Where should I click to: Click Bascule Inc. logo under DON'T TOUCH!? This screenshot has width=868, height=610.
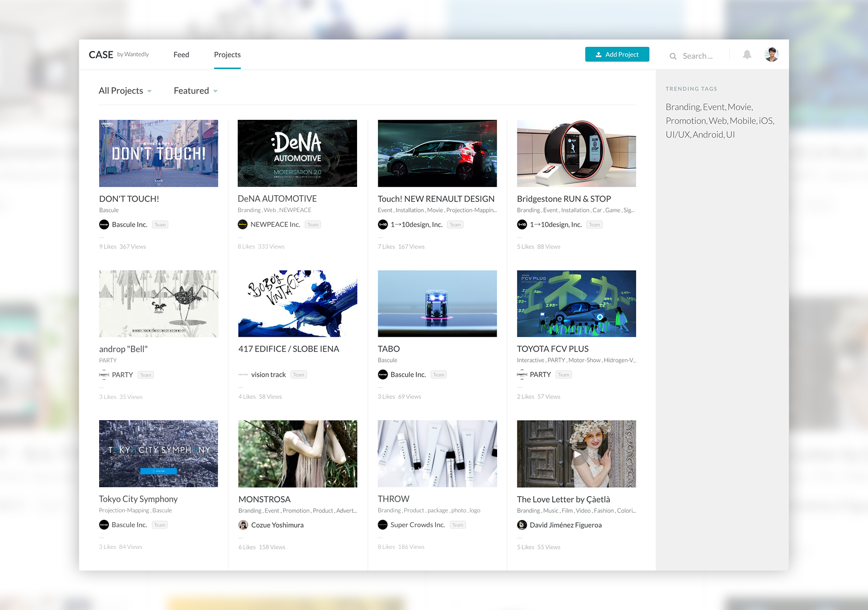pos(104,225)
